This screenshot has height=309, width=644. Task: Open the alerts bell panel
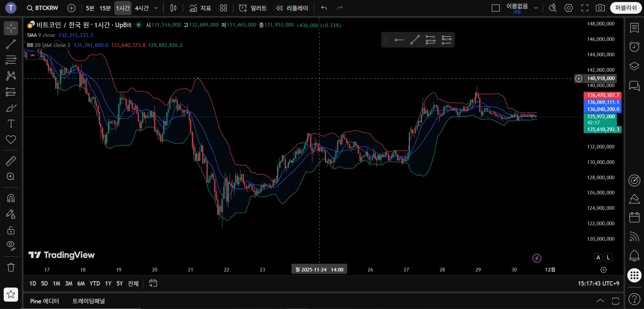pos(634,256)
